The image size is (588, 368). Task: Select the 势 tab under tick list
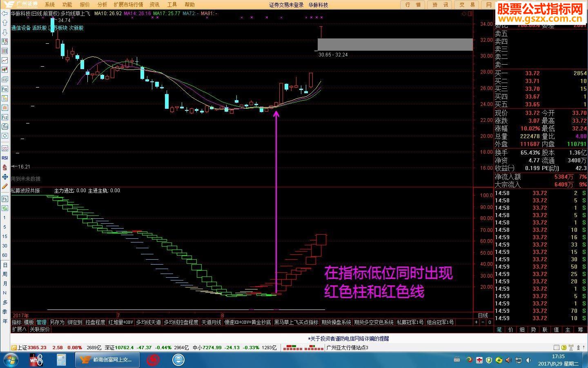tap(533, 330)
